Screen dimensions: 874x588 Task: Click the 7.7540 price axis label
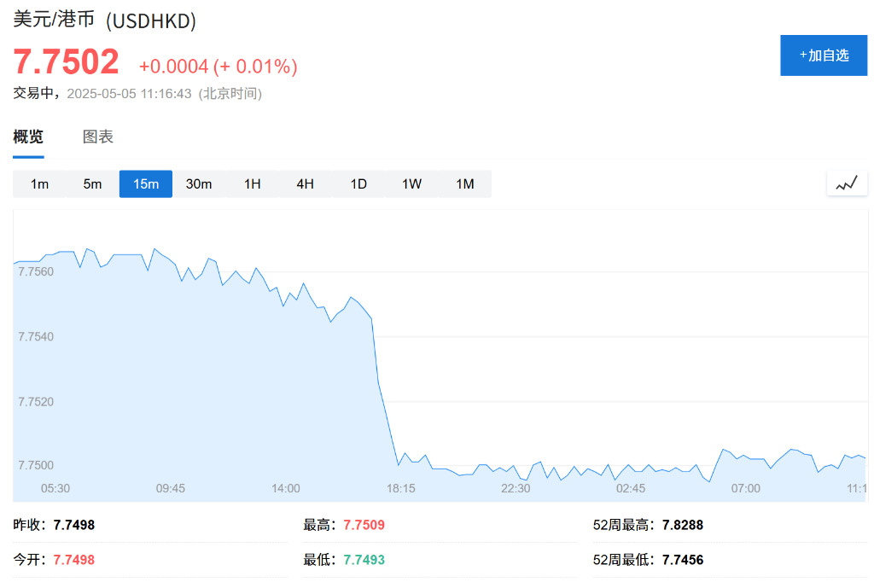pos(36,337)
